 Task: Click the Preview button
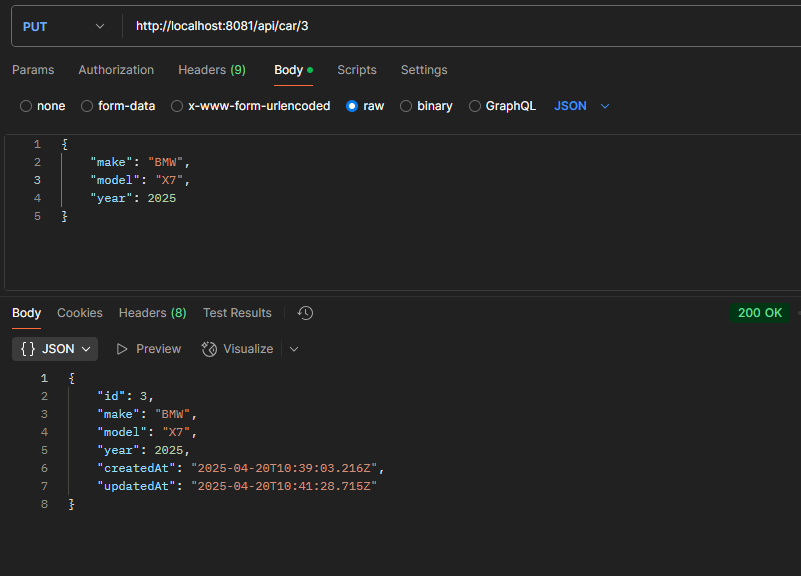click(149, 349)
